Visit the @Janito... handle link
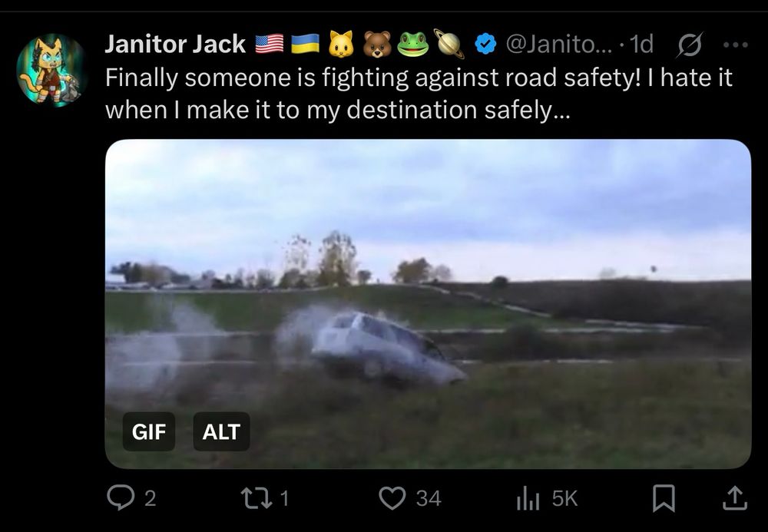The height and width of the screenshot is (532, 768). coord(558,44)
